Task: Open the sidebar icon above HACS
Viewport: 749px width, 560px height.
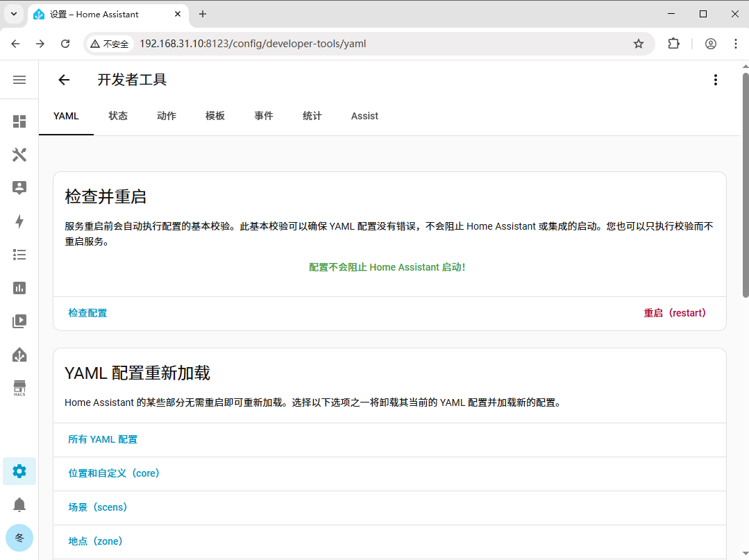Action: click(x=19, y=355)
